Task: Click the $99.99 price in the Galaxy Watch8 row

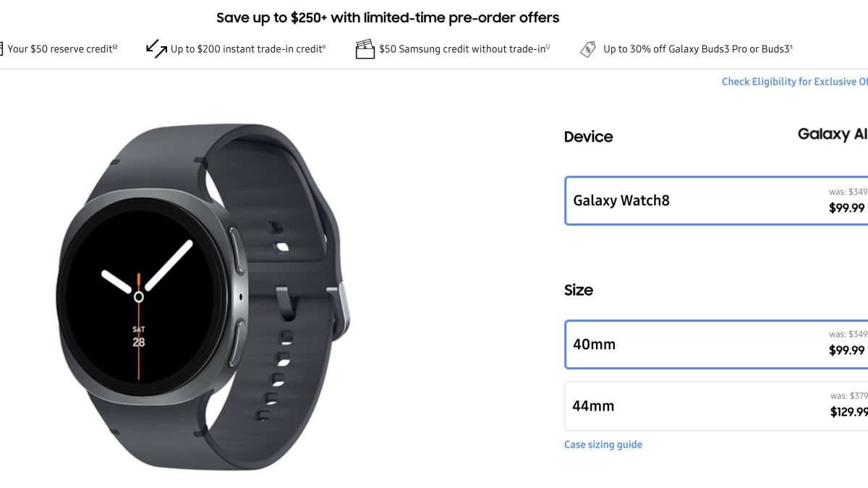Action: (846, 208)
